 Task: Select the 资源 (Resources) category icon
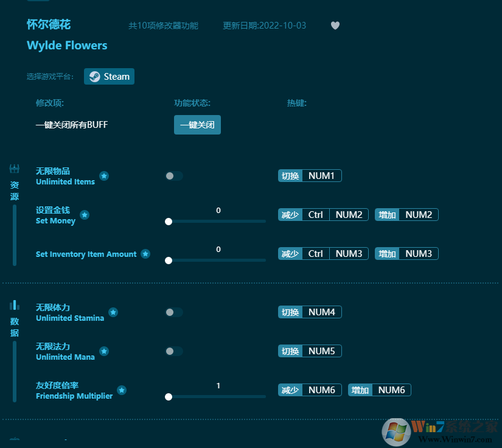click(13, 169)
